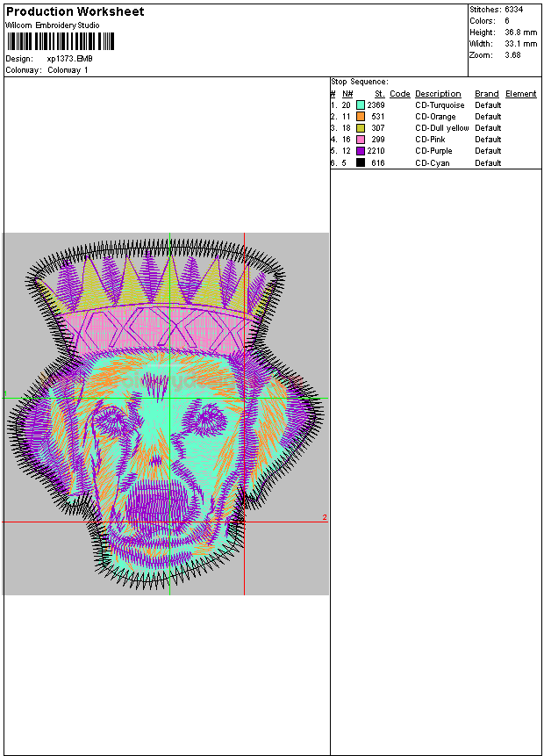Click the 'CD-Purple' description

[x=433, y=151]
